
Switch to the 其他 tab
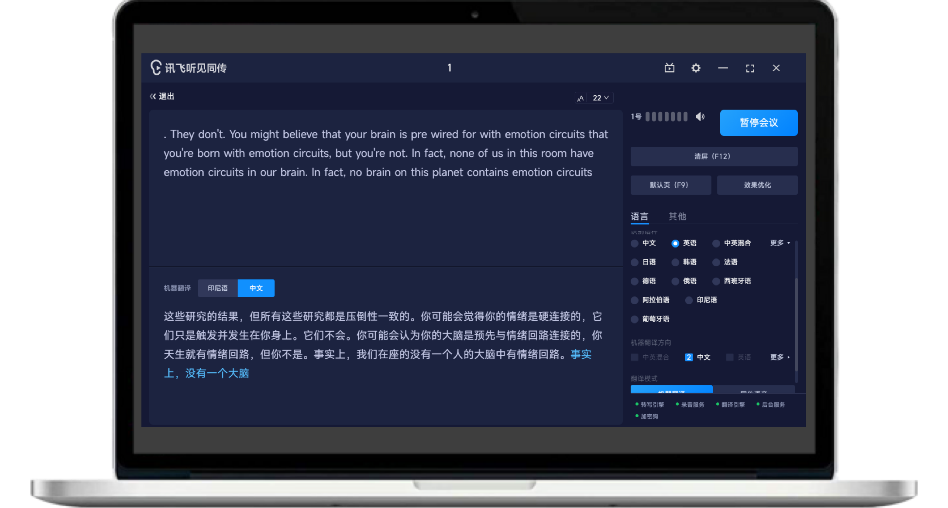[x=677, y=217]
